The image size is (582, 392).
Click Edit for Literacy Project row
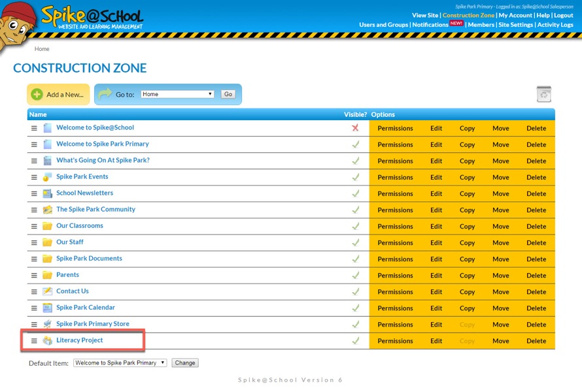pos(436,341)
